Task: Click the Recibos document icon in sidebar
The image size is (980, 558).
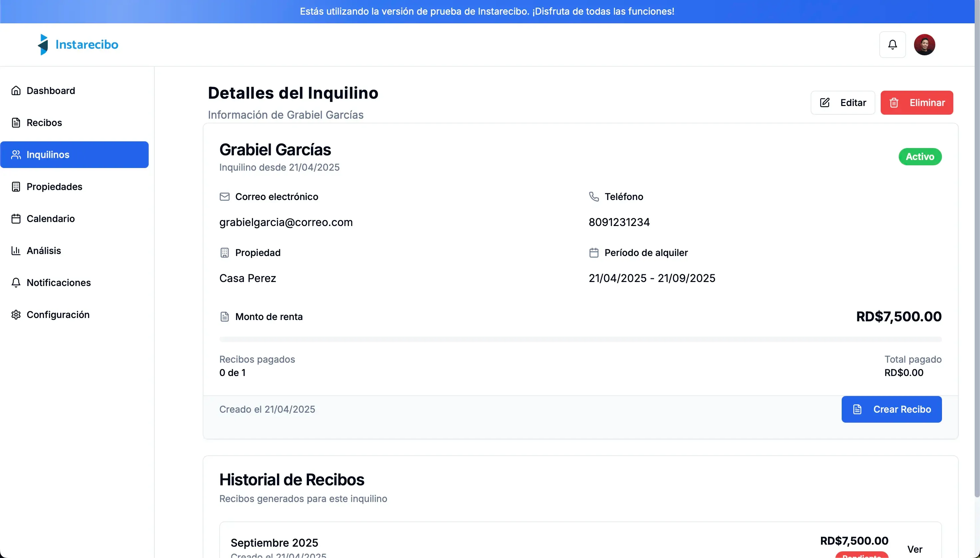Action: pyautogui.click(x=16, y=123)
